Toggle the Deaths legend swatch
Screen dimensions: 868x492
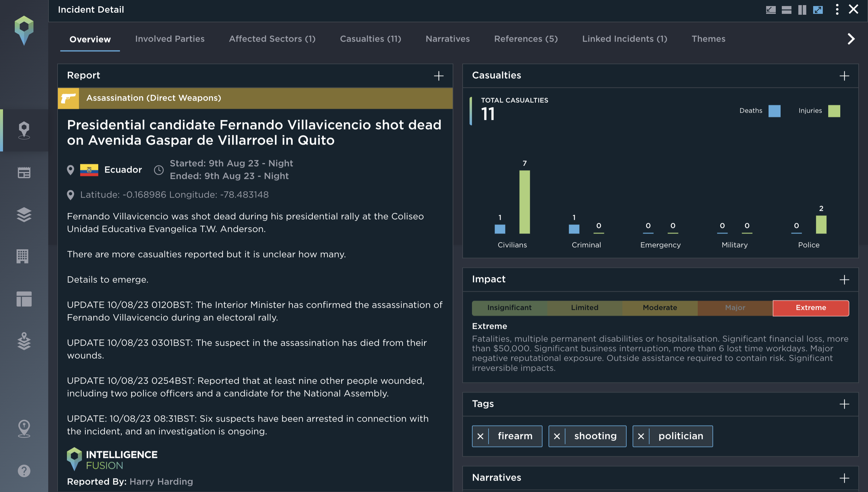tap(774, 111)
